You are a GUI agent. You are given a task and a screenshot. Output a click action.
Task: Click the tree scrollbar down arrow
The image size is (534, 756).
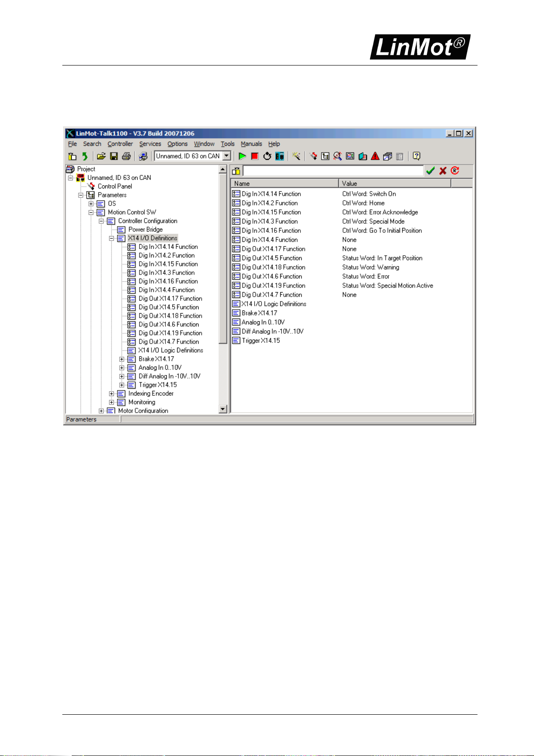click(x=223, y=409)
